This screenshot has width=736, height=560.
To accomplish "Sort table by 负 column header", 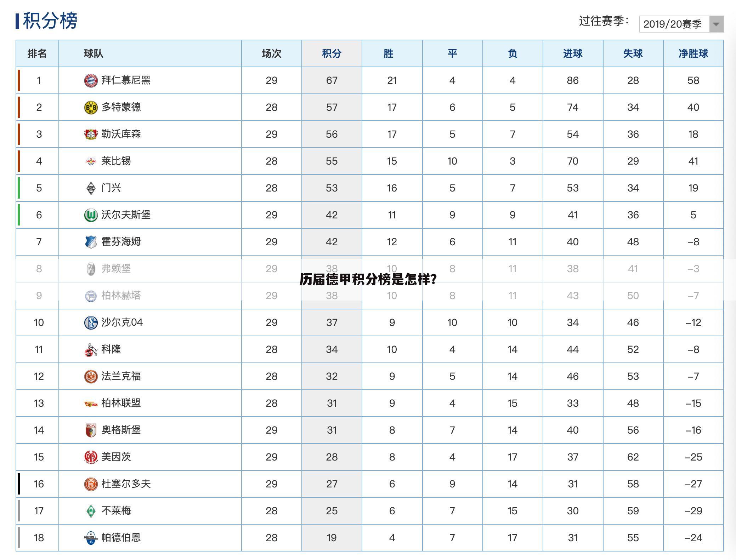I will click(x=513, y=53).
